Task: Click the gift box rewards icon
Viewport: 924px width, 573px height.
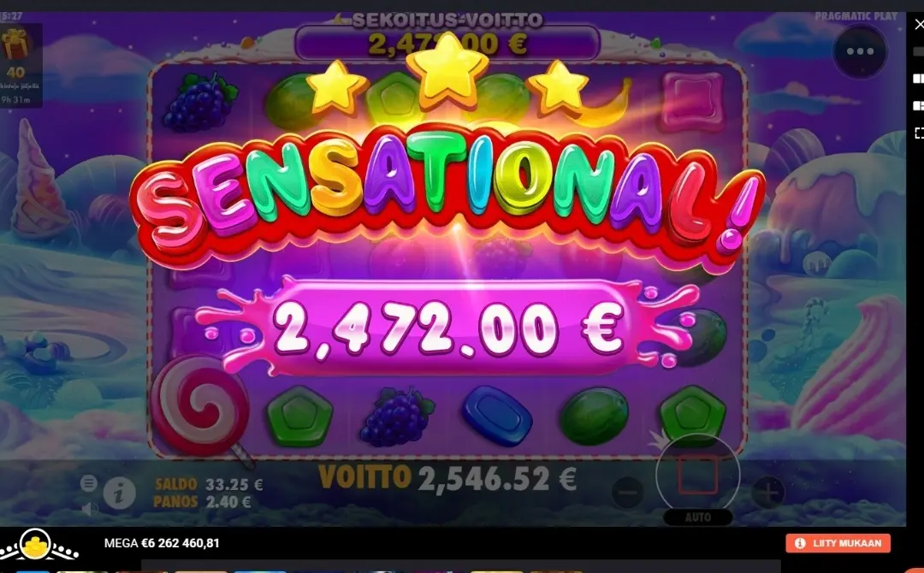Action: [15, 45]
